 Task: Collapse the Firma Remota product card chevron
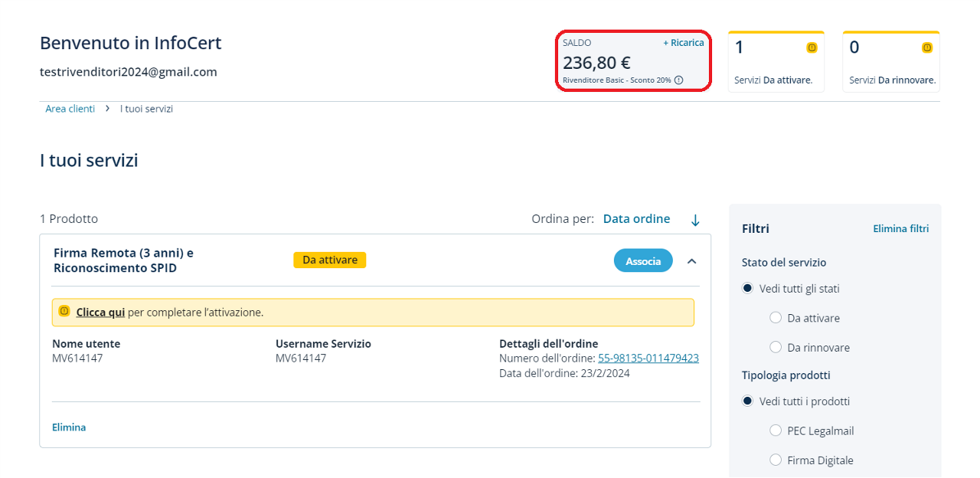coord(692,261)
